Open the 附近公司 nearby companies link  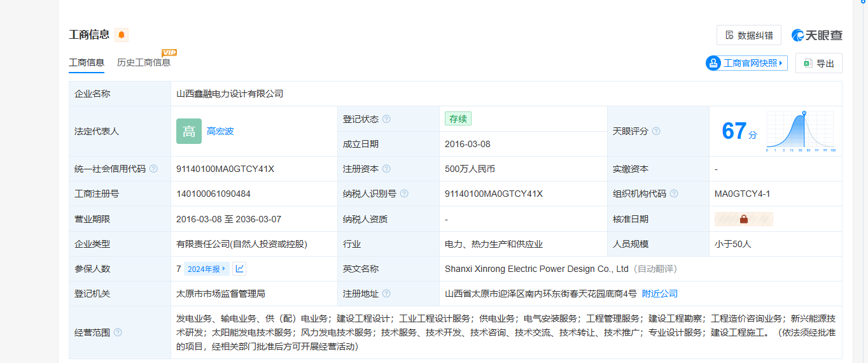(x=660, y=294)
